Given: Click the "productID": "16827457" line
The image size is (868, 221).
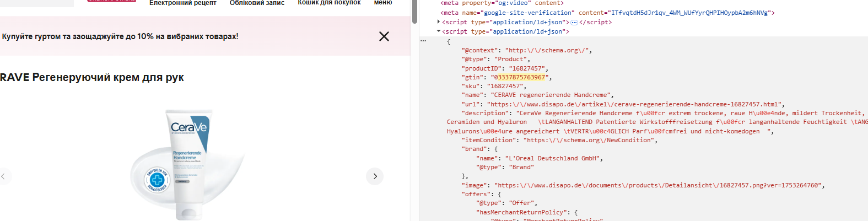Looking at the screenshot, I should [505, 68].
